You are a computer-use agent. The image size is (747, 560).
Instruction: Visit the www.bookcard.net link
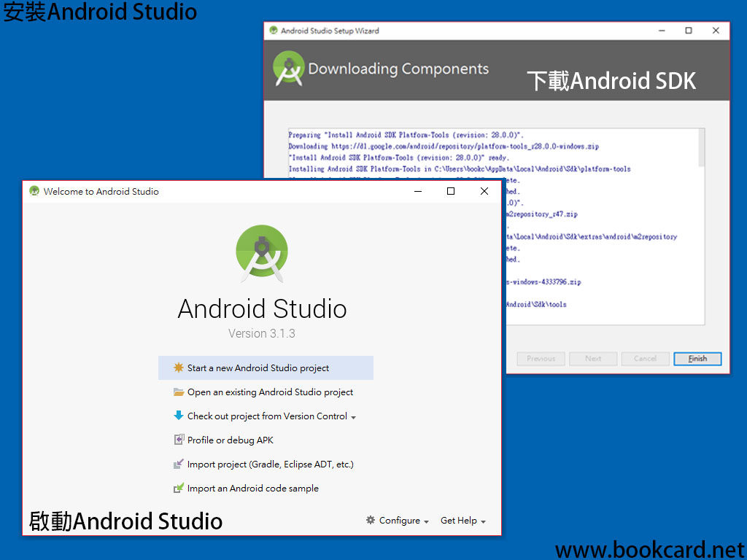pos(648,549)
